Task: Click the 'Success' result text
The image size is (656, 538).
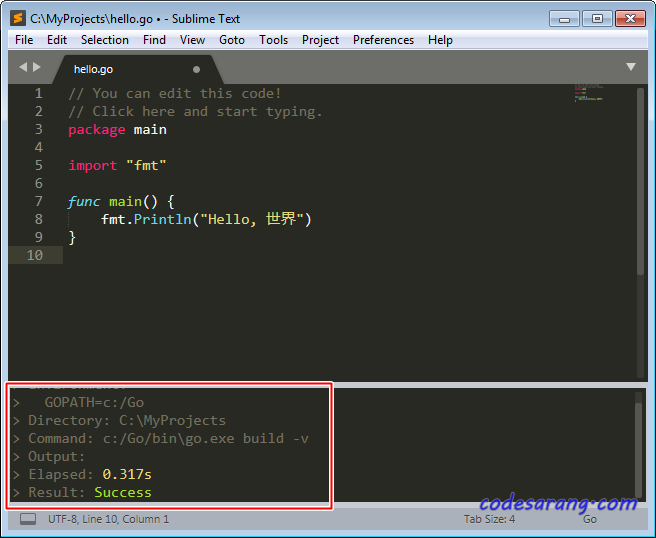Action: pyautogui.click(x=123, y=492)
